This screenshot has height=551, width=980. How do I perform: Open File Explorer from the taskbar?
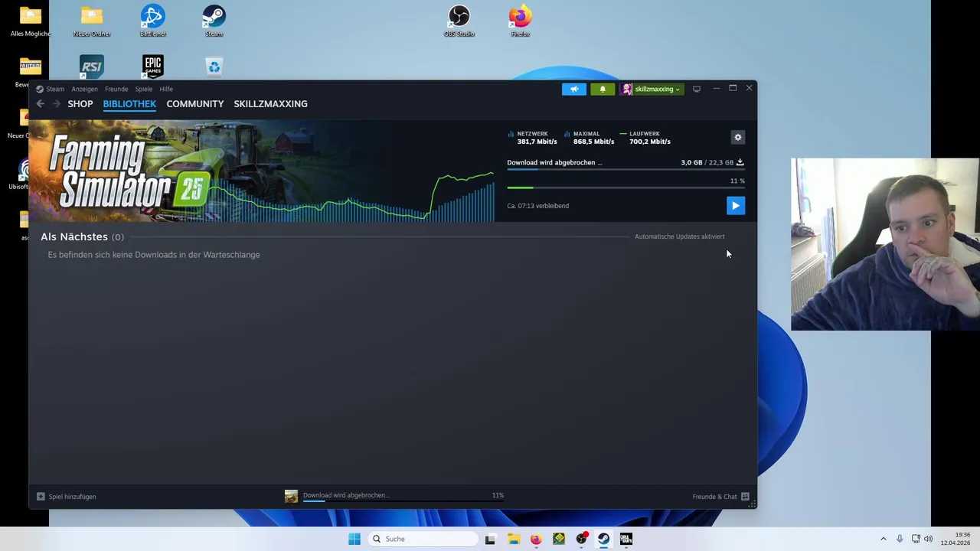click(x=513, y=539)
